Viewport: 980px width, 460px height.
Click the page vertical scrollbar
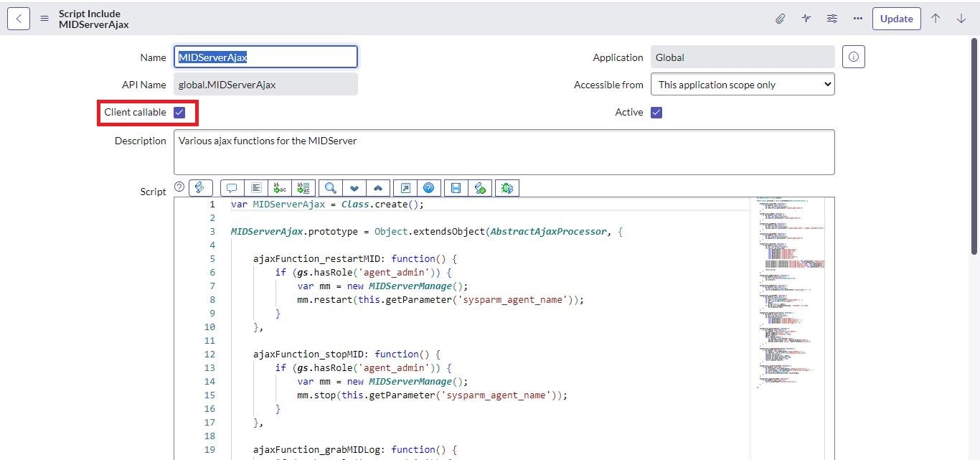tap(974, 144)
